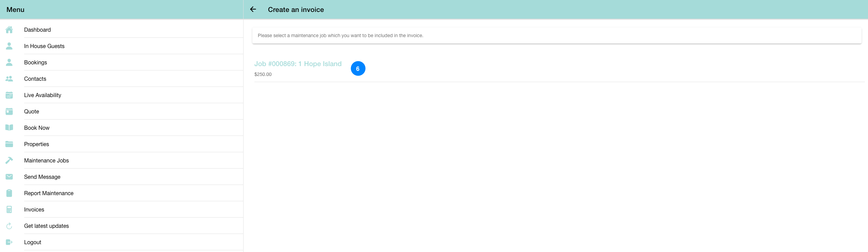Click the folder icon beside Properties
Screen dimensions: 868x252
[9, 144]
